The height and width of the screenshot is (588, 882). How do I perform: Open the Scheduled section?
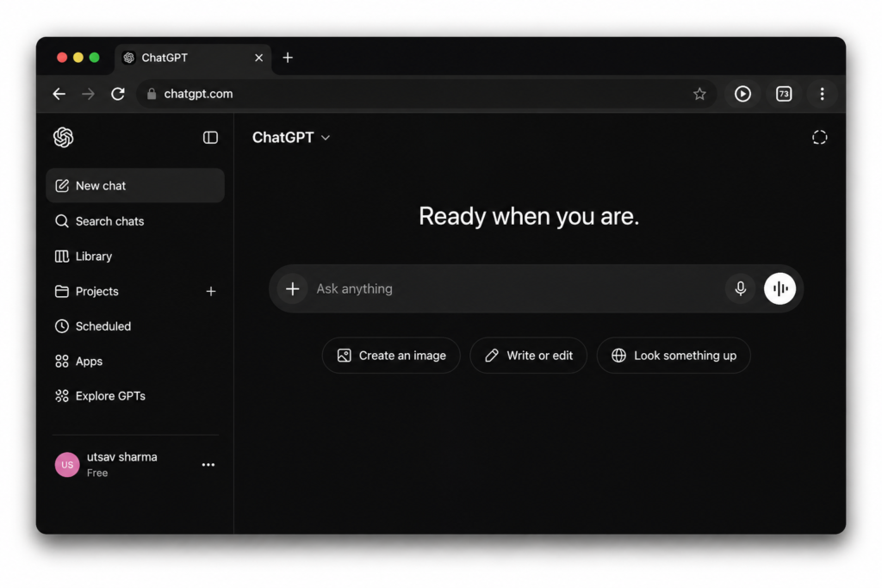[135, 326]
